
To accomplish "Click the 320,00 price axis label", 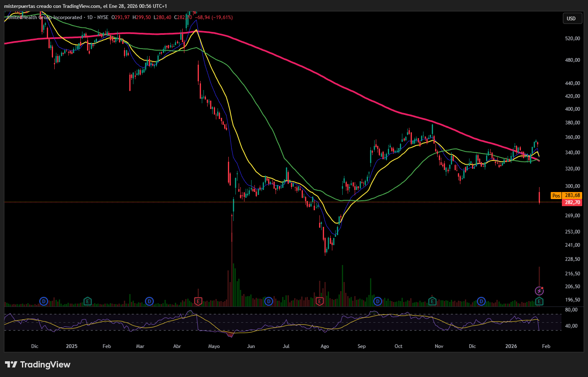I will [x=572, y=169].
